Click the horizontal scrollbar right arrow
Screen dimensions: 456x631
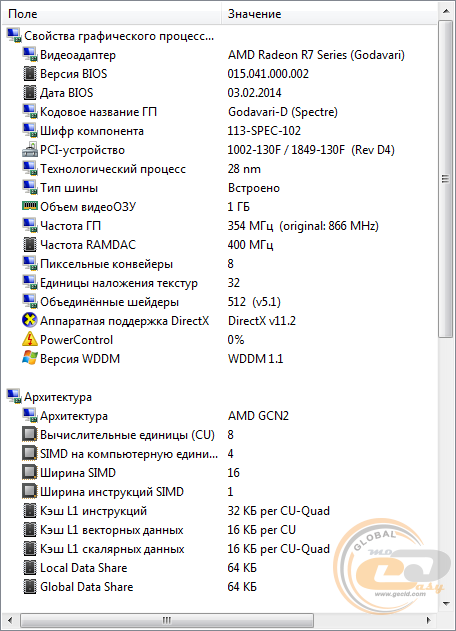pos(429,621)
